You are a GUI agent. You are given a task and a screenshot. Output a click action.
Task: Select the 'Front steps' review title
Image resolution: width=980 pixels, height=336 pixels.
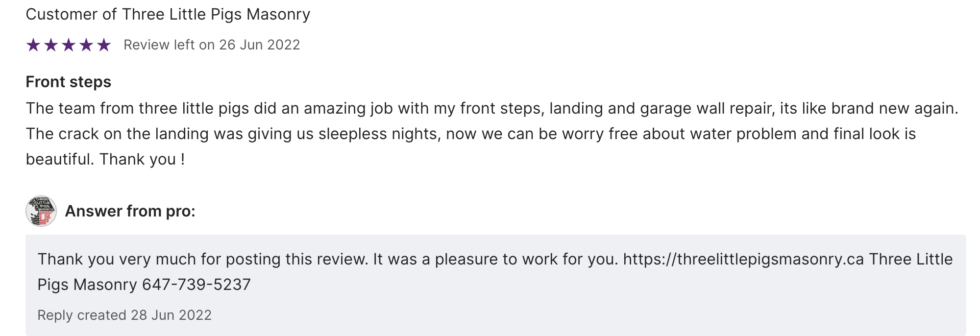[x=69, y=82]
